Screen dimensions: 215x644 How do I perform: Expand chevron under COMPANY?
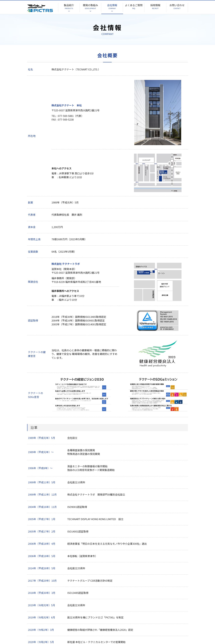(x=112, y=11)
